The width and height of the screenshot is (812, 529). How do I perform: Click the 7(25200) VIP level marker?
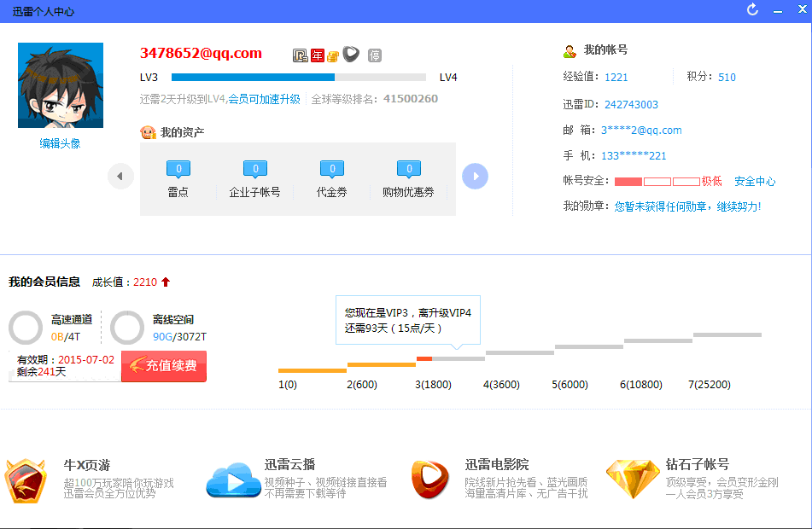click(x=710, y=385)
